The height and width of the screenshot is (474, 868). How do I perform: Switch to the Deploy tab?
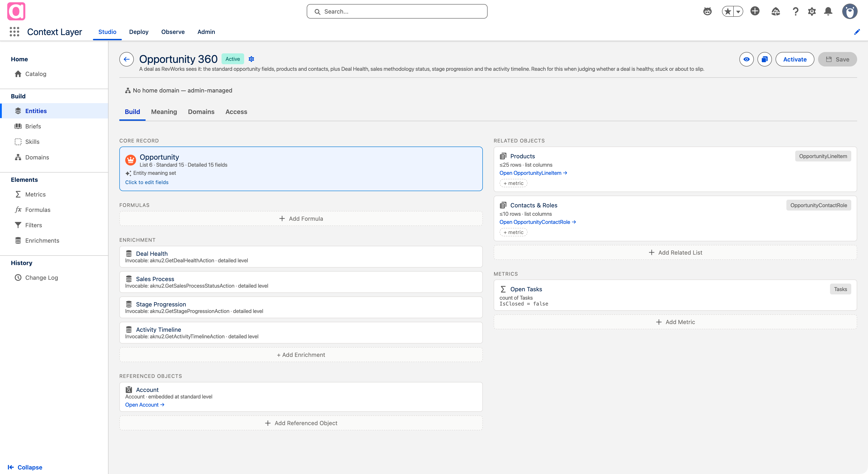click(x=139, y=32)
